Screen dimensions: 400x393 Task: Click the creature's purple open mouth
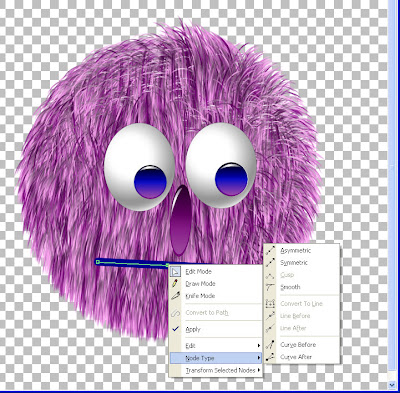click(x=181, y=220)
